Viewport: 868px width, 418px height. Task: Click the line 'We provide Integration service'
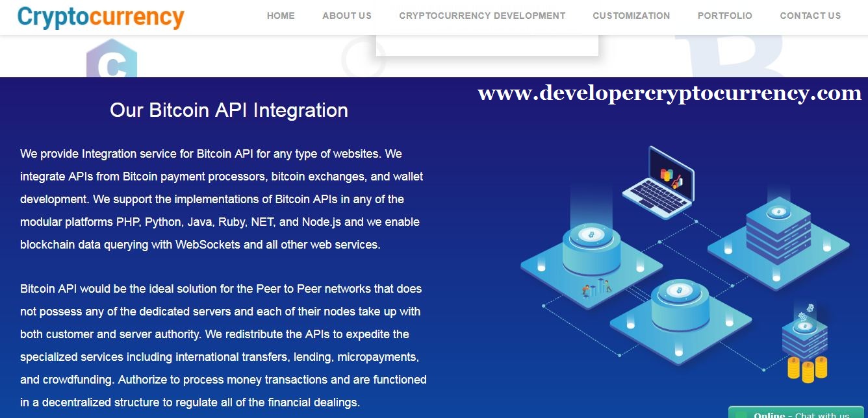(211, 154)
